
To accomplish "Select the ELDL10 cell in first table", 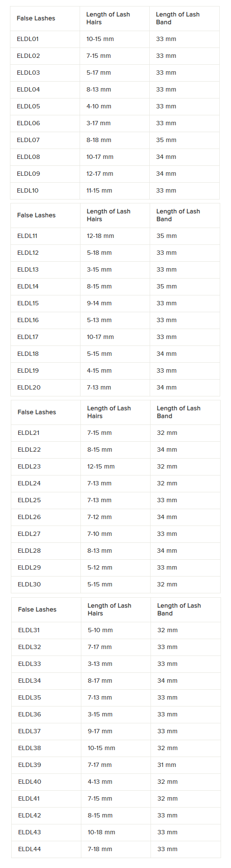I will (28, 190).
